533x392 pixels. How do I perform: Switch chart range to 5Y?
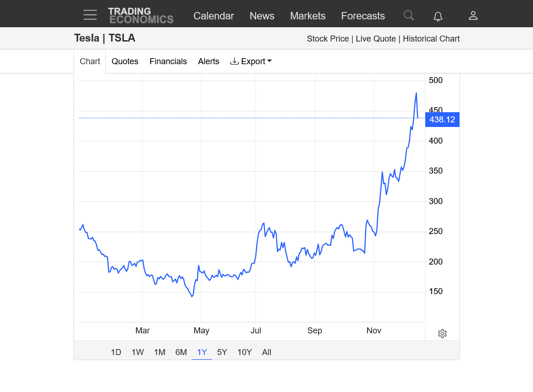(222, 352)
